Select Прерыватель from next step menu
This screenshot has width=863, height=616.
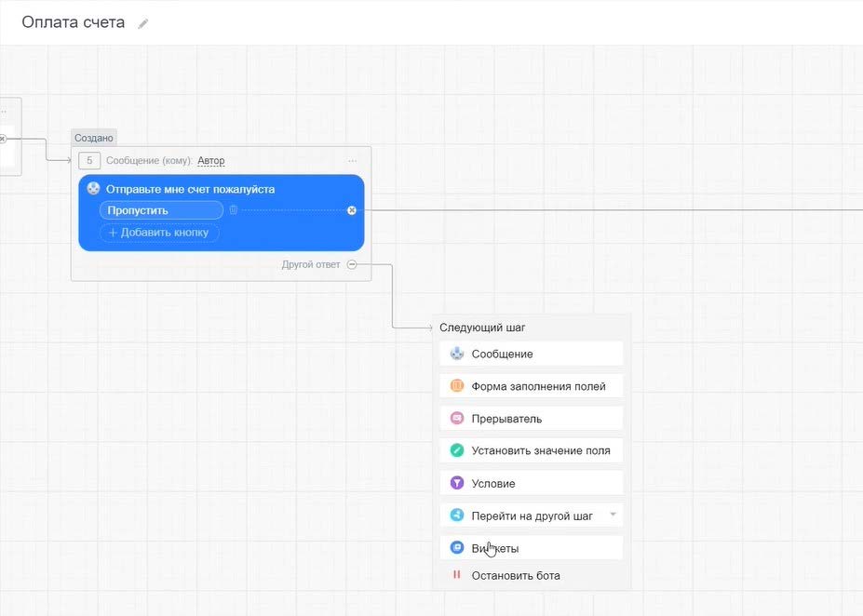click(506, 419)
